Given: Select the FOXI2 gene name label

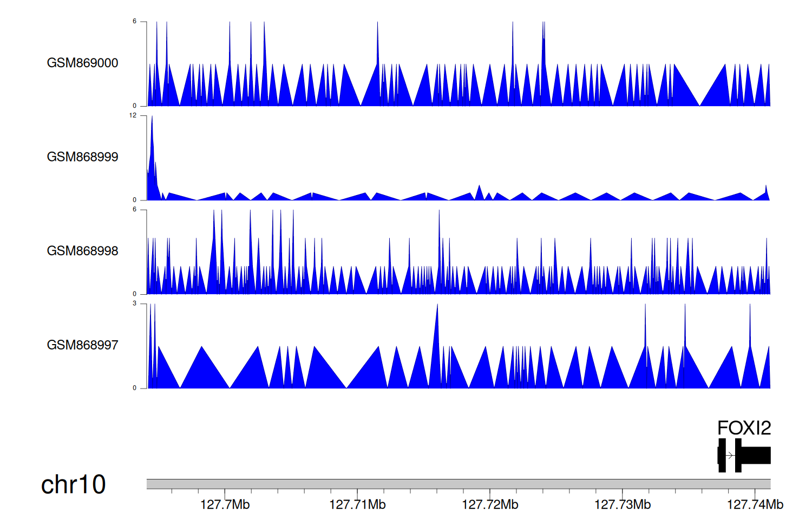Looking at the screenshot, I should 744,428.
